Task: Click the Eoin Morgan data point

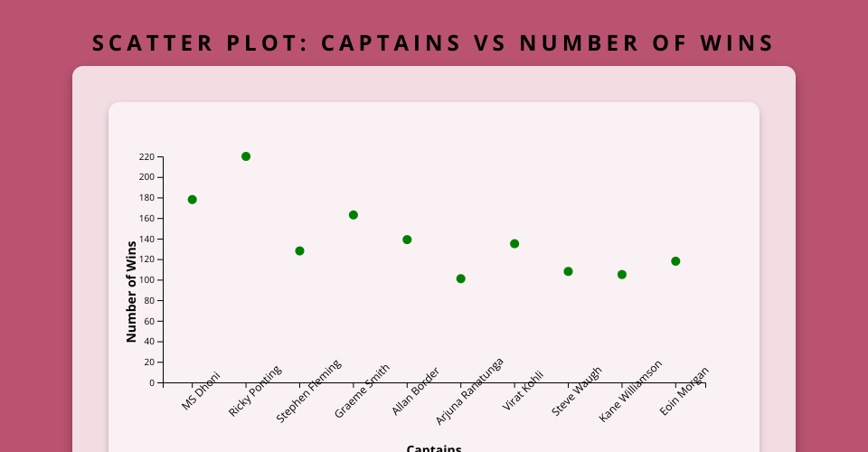Action: [675, 261]
